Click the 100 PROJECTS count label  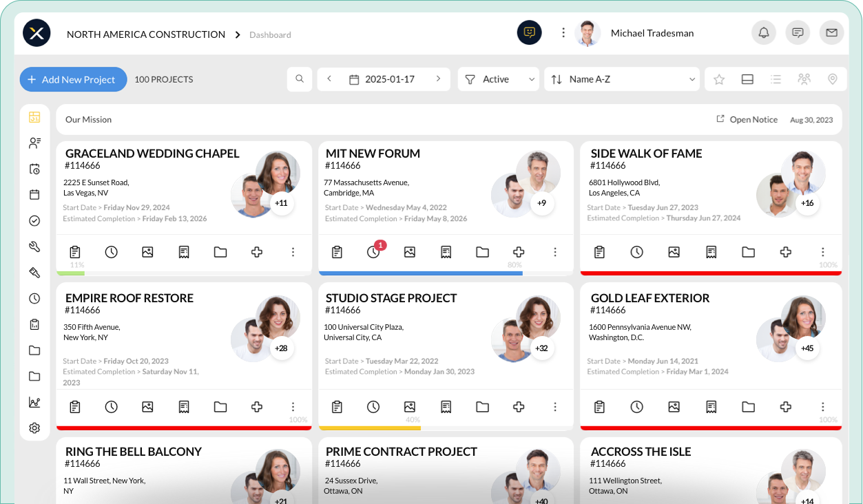coord(164,79)
